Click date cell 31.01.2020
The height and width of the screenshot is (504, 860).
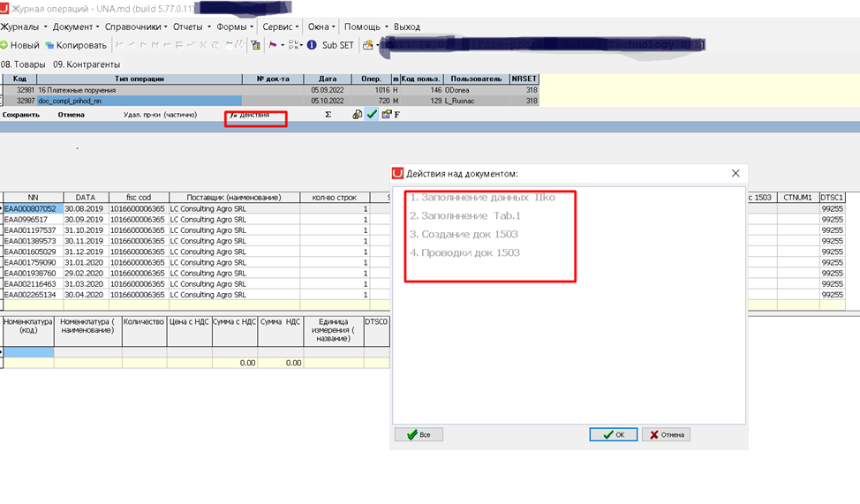[x=87, y=263]
